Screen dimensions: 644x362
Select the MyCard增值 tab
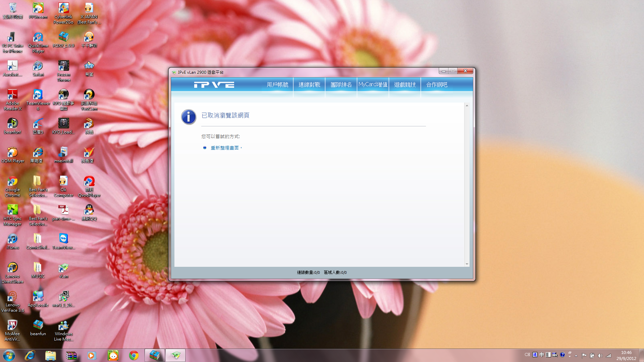[373, 85]
